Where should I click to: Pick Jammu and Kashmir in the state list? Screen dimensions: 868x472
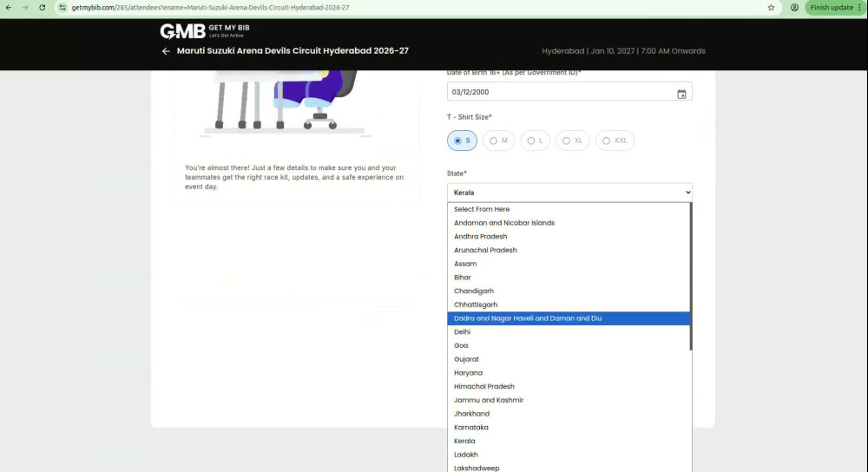(569, 400)
